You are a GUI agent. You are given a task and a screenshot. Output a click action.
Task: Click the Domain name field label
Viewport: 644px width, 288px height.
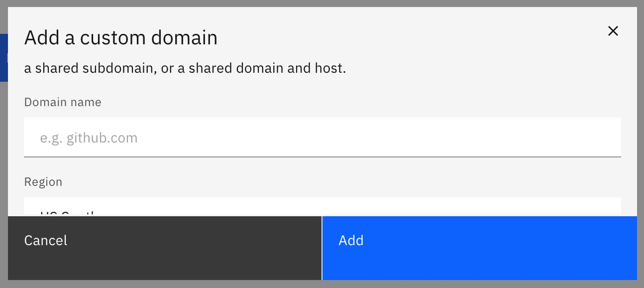(x=63, y=102)
